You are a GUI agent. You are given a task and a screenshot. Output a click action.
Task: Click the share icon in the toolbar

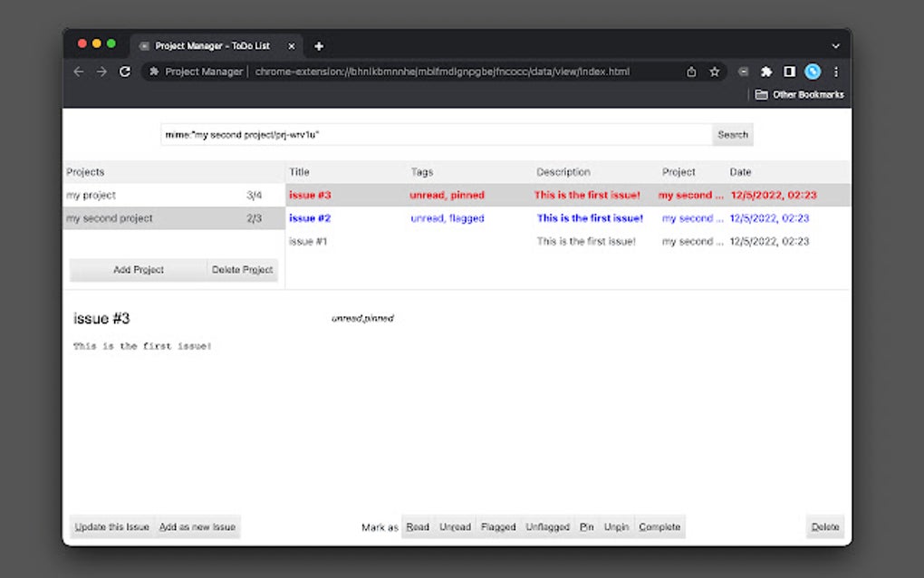click(690, 71)
